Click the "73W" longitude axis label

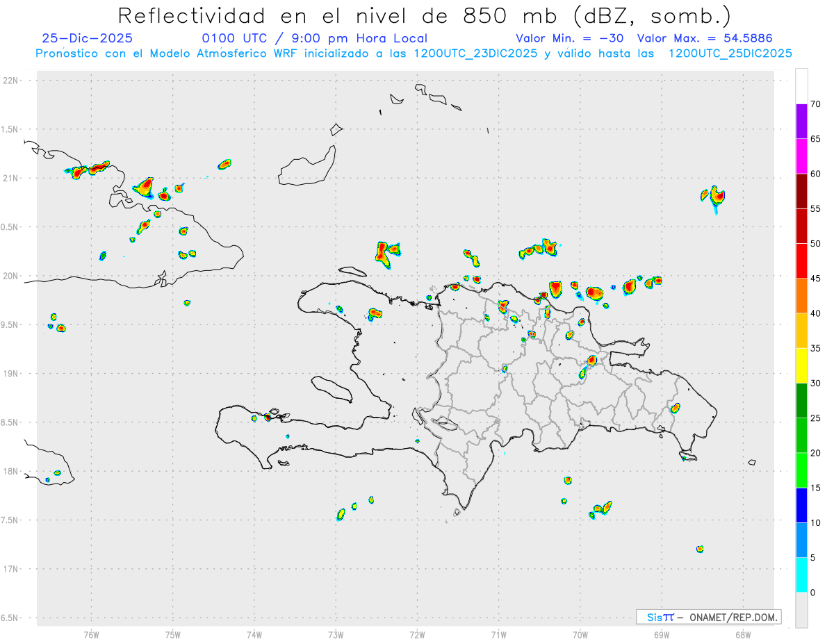point(336,634)
